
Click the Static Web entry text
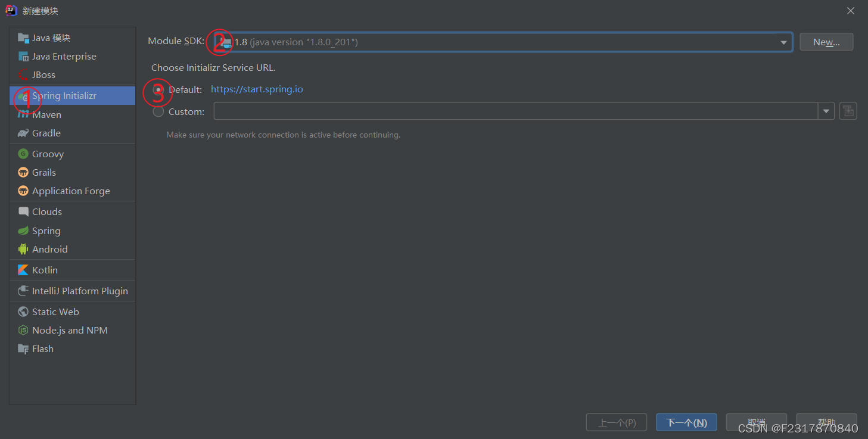(55, 312)
